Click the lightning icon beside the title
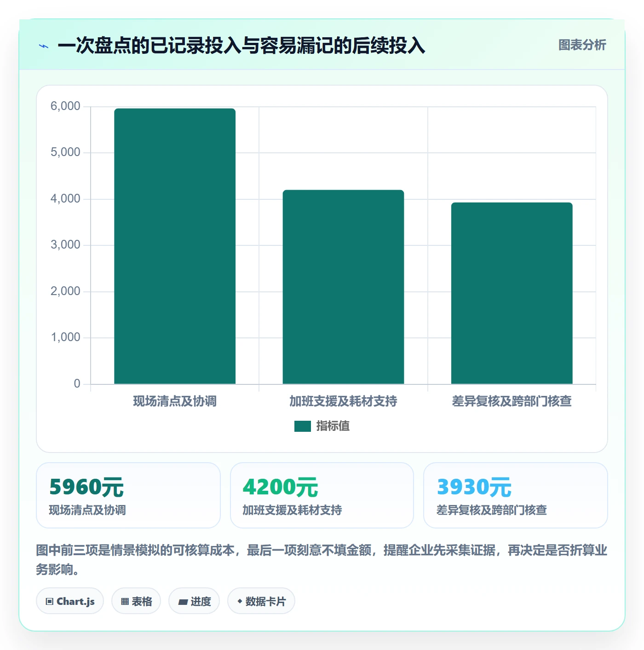 click(x=44, y=46)
